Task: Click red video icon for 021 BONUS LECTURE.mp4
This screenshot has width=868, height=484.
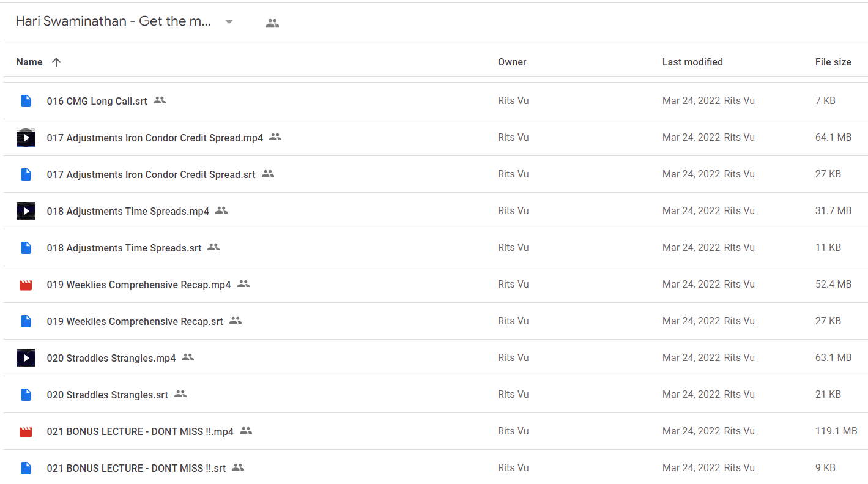Action: pos(26,431)
